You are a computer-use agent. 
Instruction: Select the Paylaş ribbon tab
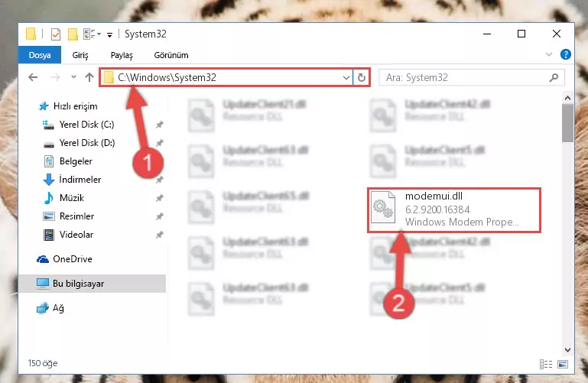tap(122, 55)
